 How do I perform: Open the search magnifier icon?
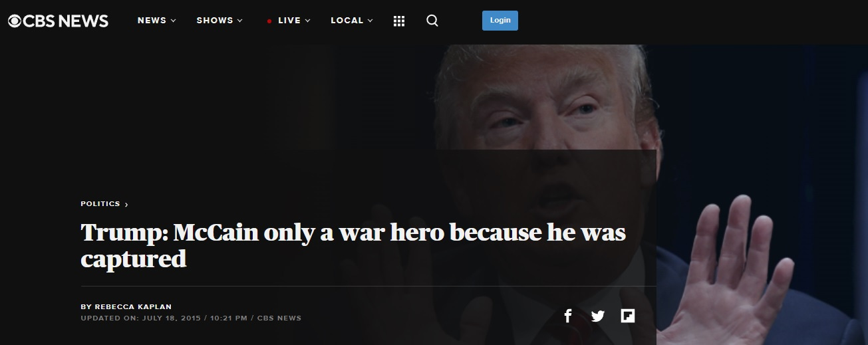432,21
